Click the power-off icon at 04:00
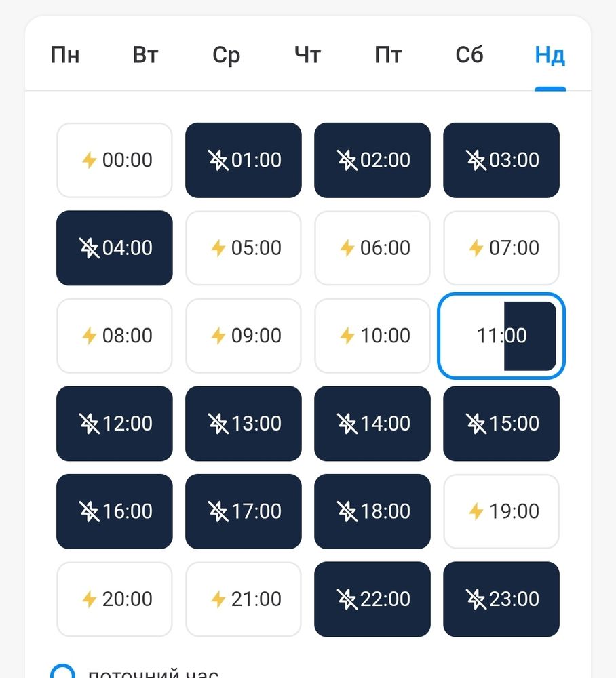The height and width of the screenshot is (678, 616). [x=89, y=247]
